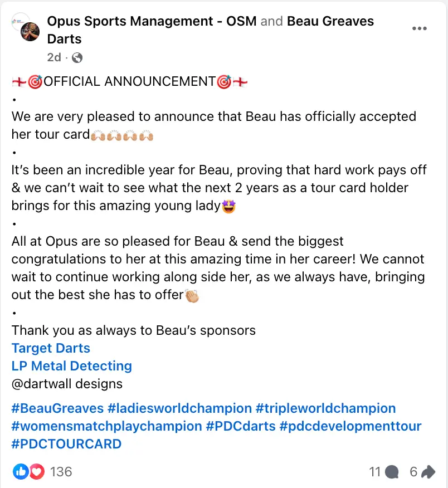Open the Target Darts sponsor link
This screenshot has width=448, height=488.
pyautogui.click(x=51, y=348)
